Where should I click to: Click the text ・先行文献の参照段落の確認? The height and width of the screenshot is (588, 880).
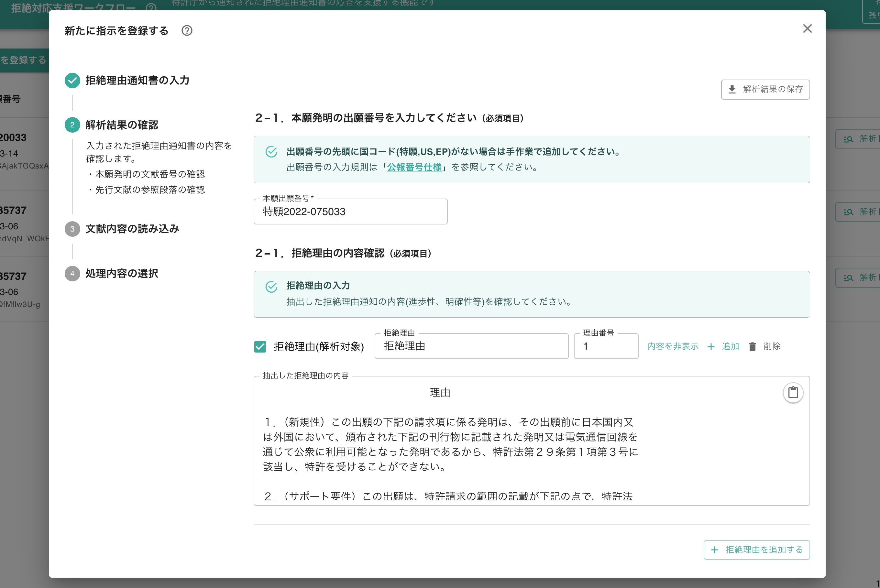coord(146,190)
